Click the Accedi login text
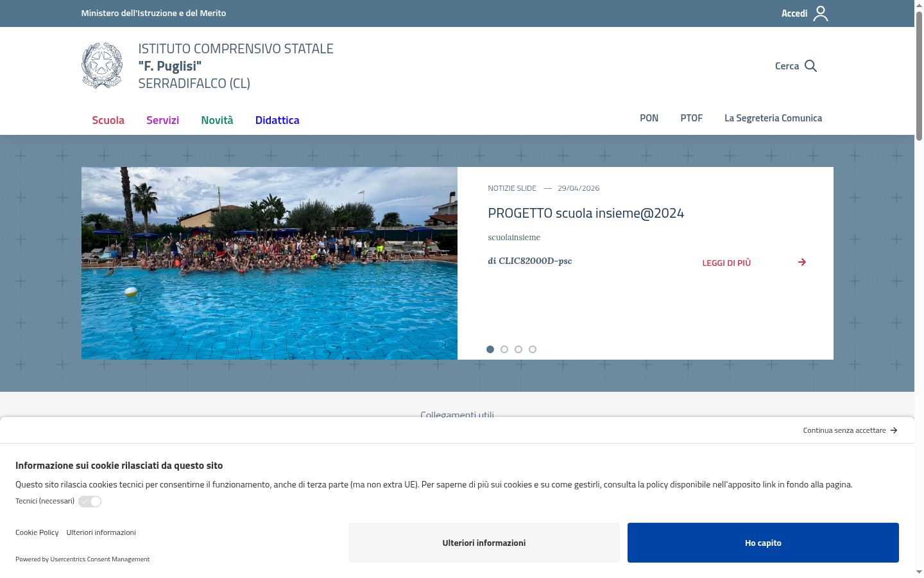Screen dimensions: 924x578 tap(794, 13)
